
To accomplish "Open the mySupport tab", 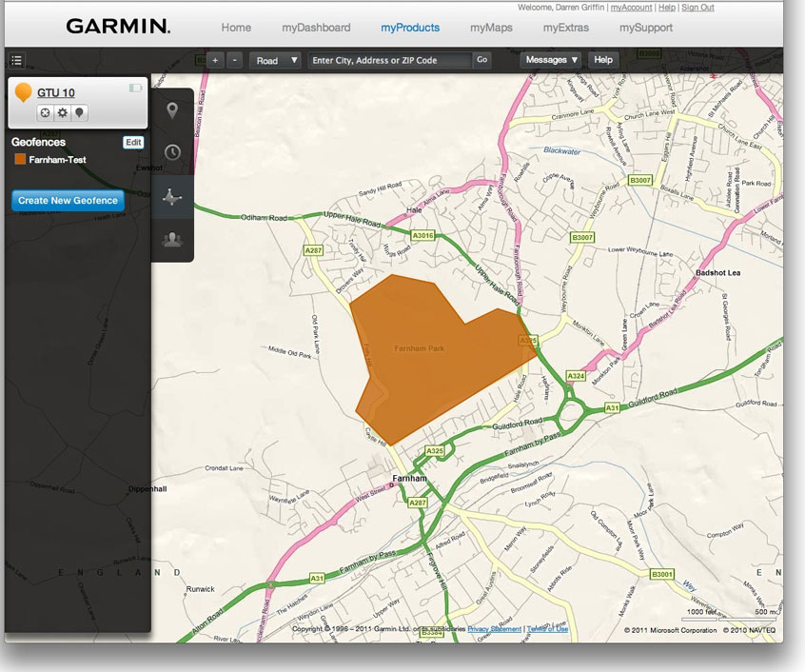I will [x=646, y=28].
